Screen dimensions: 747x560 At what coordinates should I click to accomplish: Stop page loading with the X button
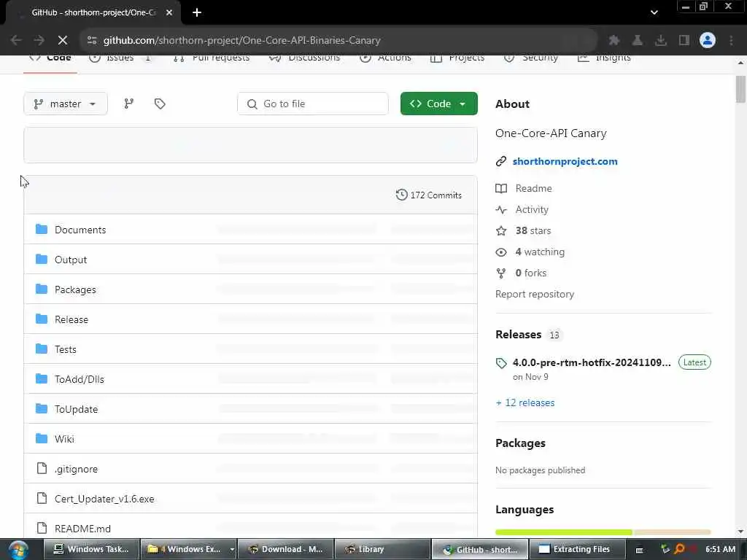63,41
